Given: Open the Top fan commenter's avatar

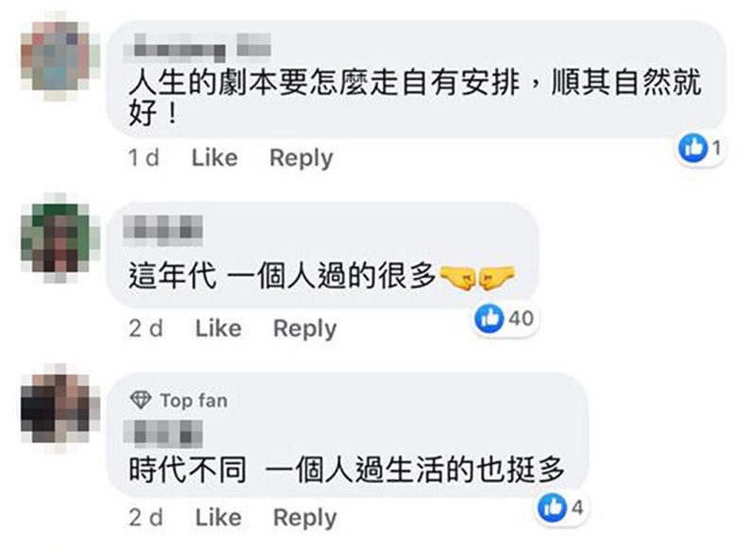Looking at the screenshot, I should (60, 408).
